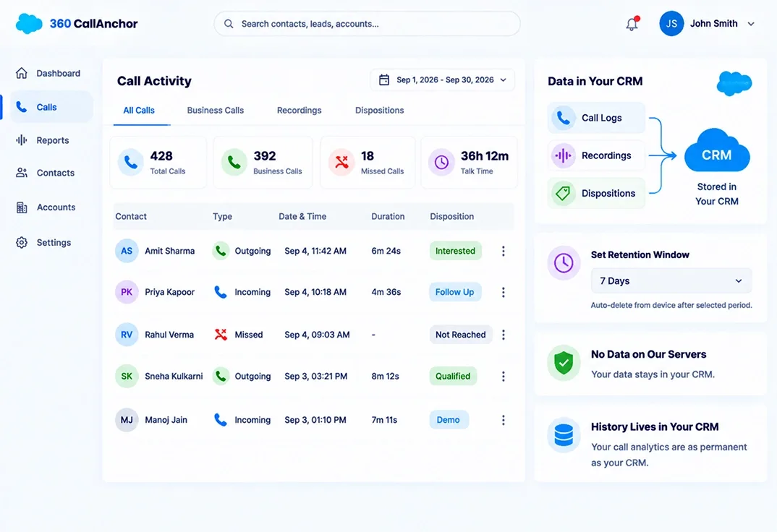Click the calendar icon in date range
Viewport: 777px width, 532px height.
tap(384, 80)
